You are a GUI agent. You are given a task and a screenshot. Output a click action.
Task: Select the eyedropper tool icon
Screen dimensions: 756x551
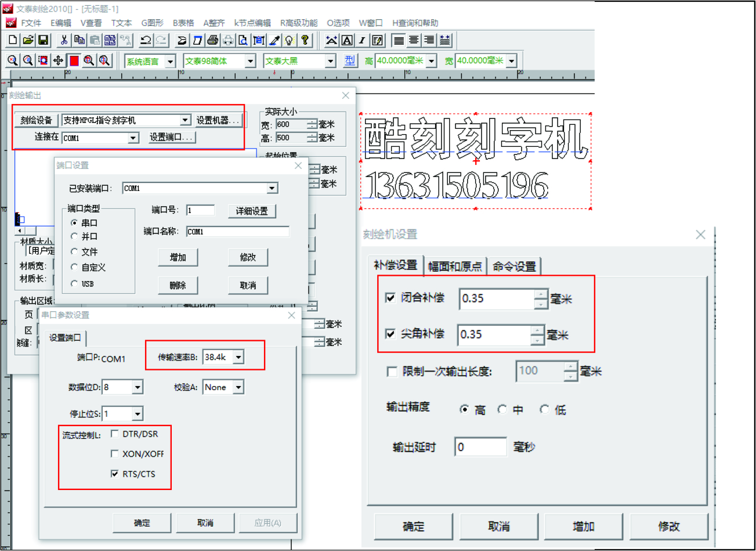274,40
